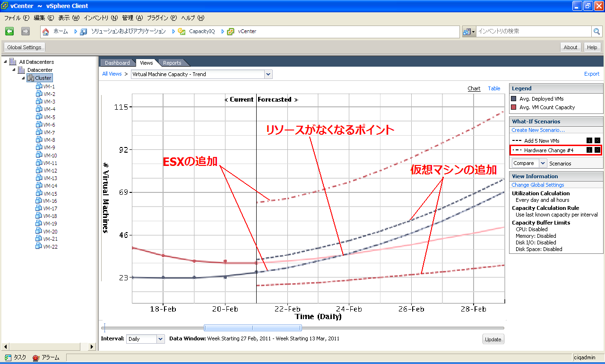The image size is (605, 364).
Task: Click Change Global Settings link
Action: 537,185
